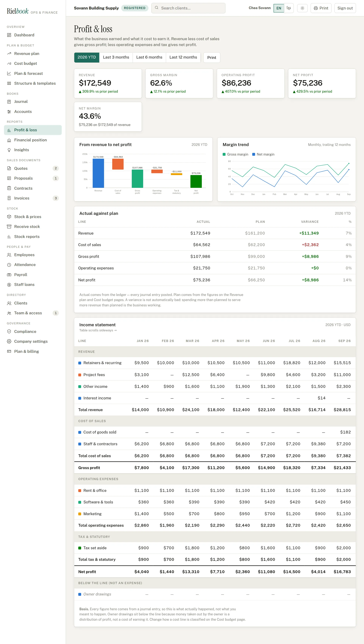
Task: Click the Invoices count badge 3
Action: 56,198
